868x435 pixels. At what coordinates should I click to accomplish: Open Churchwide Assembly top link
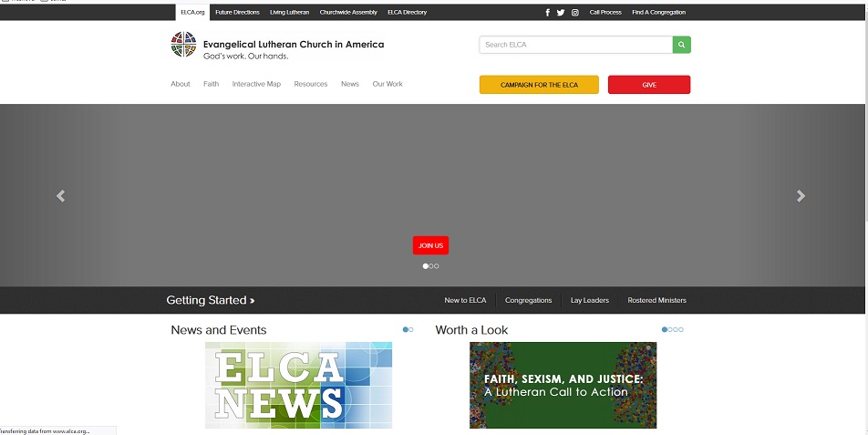coord(348,12)
